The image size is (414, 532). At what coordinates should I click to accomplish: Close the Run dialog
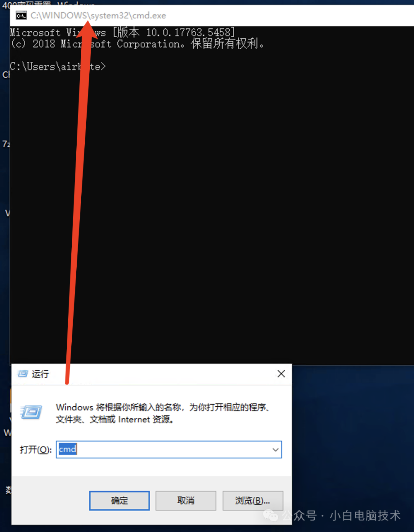pyautogui.click(x=281, y=374)
